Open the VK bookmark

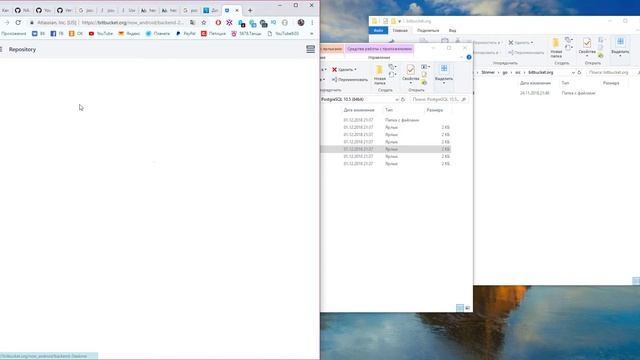38,33
